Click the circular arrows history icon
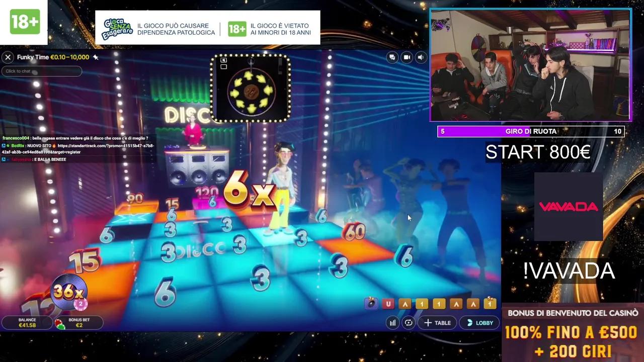 point(409,322)
